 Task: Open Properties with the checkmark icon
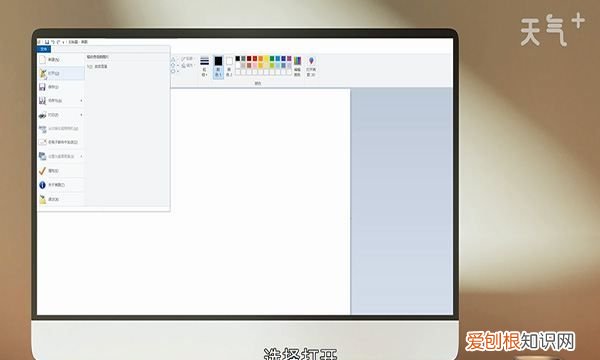(x=61, y=171)
